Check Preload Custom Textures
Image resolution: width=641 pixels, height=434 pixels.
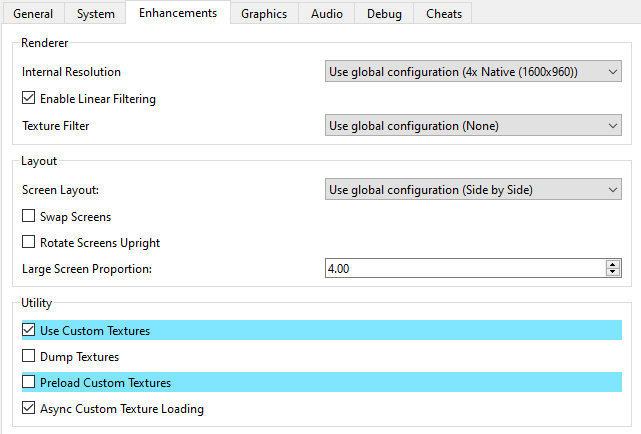click(x=29, y=382)
